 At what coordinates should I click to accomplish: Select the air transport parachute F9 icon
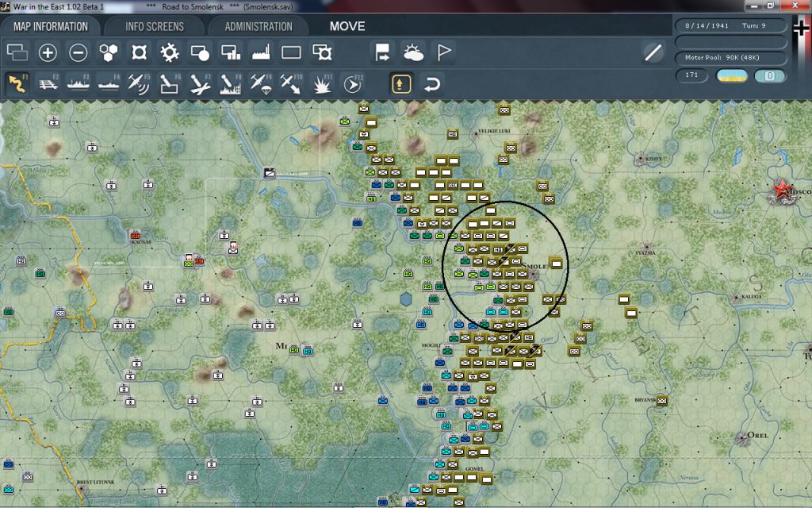pos(260,83)
